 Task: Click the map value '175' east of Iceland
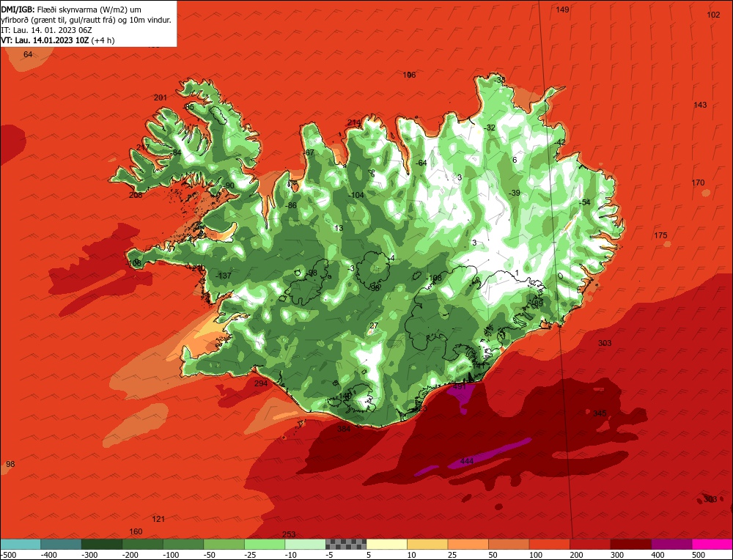coord(660,235)
